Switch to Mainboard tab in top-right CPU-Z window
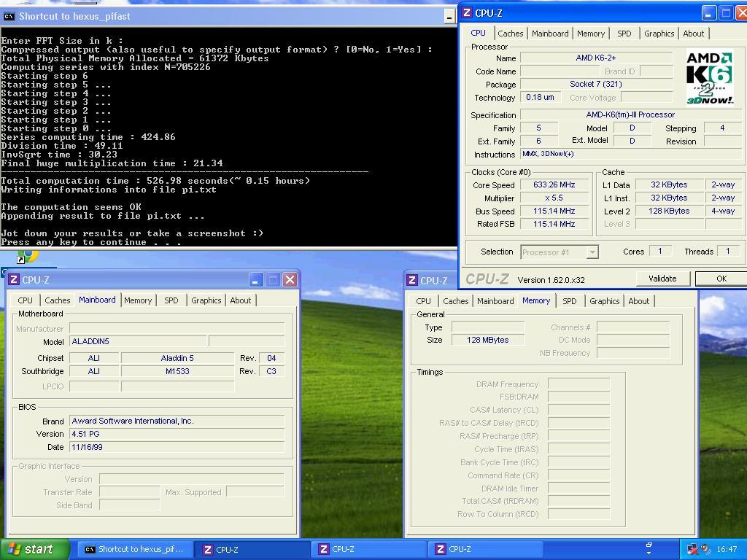 (550, 34)
